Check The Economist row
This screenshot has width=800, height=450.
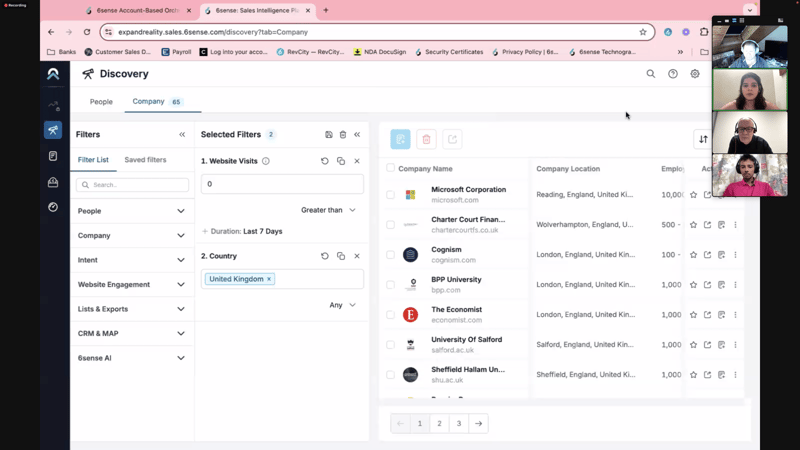click(390, 315)
